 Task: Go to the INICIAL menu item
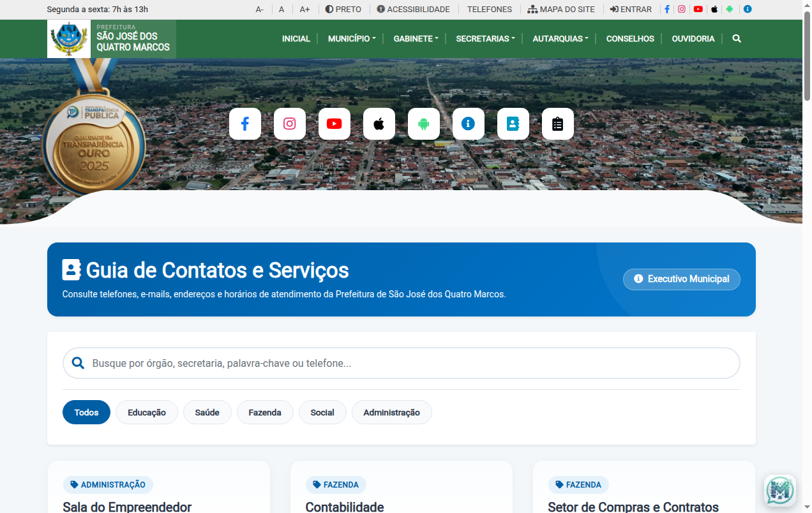[x=296, y=39]
